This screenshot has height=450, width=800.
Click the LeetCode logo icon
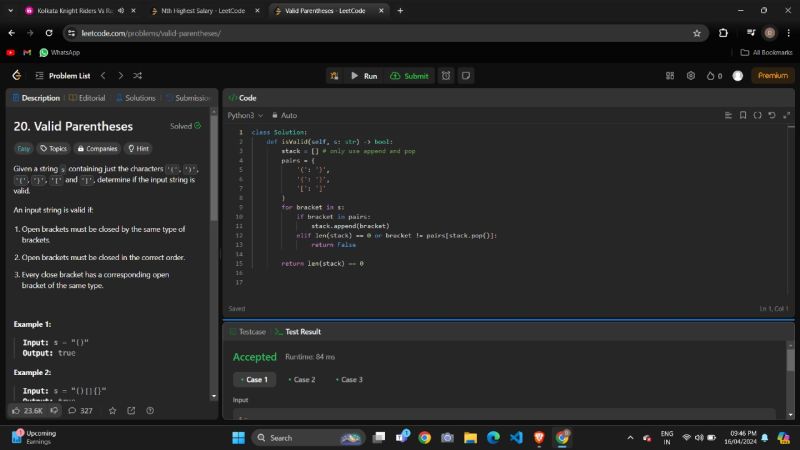pos(16,75)
